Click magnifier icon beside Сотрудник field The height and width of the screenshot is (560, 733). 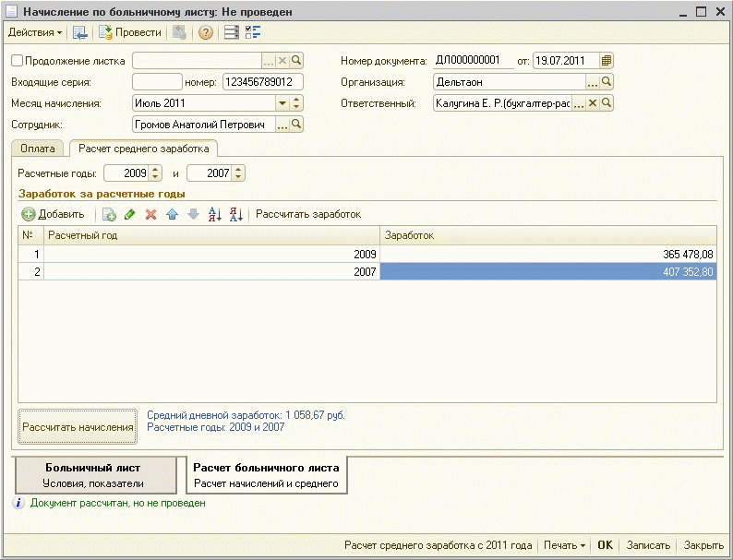pos(296,124)
